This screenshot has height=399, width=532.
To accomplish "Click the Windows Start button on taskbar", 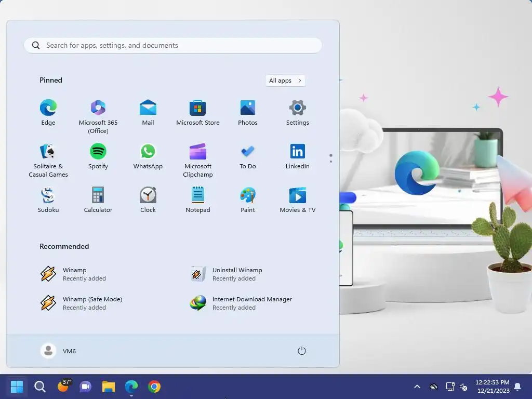I will click(x=17, y=386).
